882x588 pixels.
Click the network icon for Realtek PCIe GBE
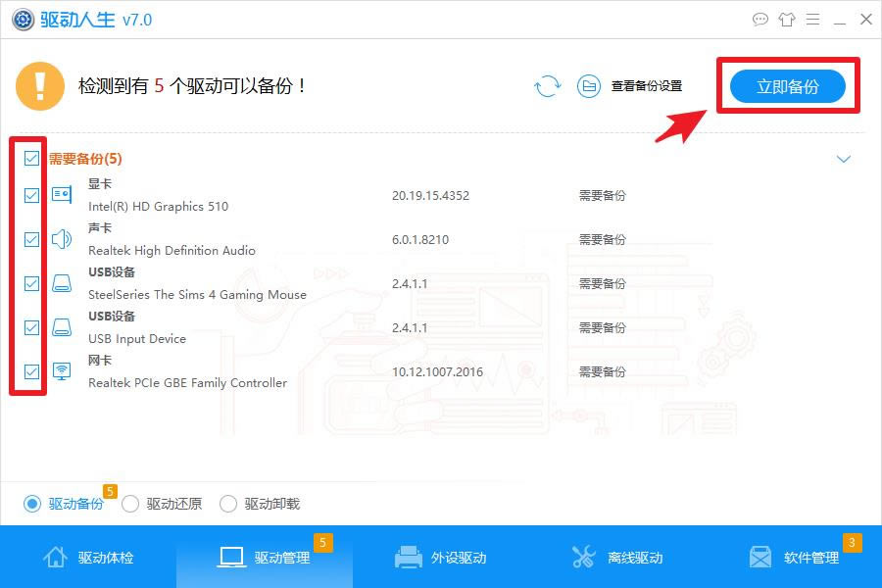[x=62, y=371]
